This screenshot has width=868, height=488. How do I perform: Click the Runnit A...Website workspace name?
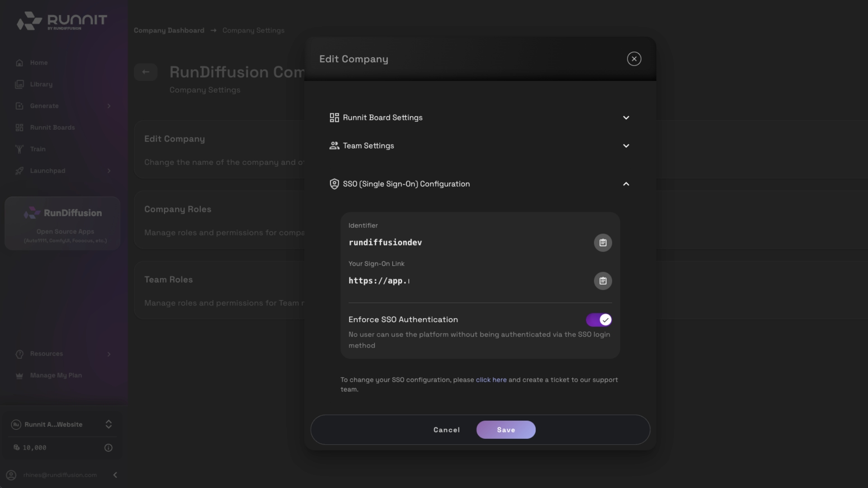coord(53,425)
